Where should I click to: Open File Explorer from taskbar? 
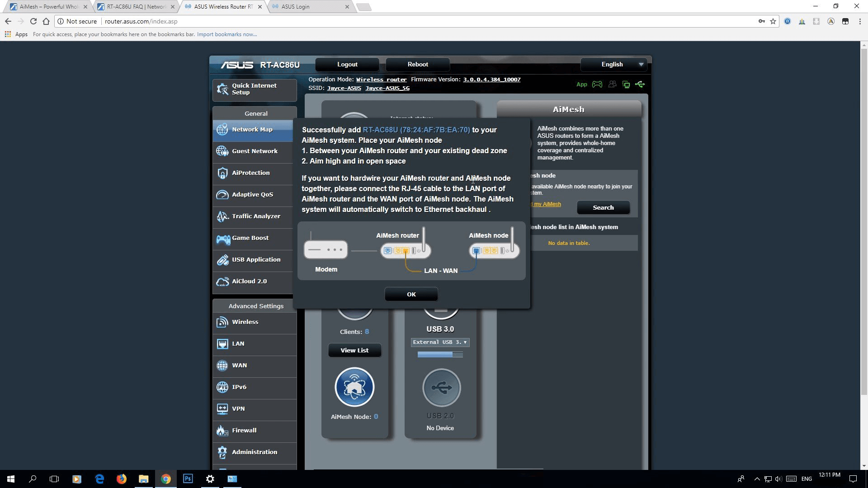(x=143, y=479)
